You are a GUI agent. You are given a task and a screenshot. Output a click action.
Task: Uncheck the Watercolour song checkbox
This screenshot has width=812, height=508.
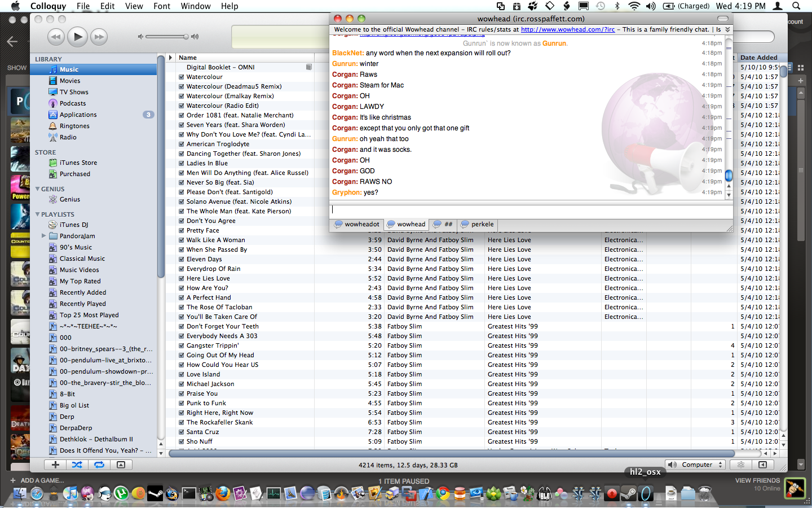pyautogui.click(x=182, y=77)
